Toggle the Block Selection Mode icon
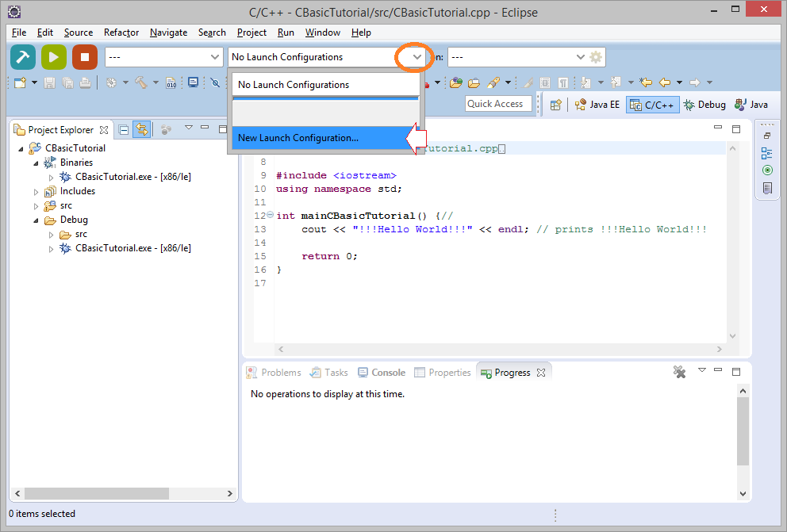The image size is (787, 532). click(x=545, y=82)
